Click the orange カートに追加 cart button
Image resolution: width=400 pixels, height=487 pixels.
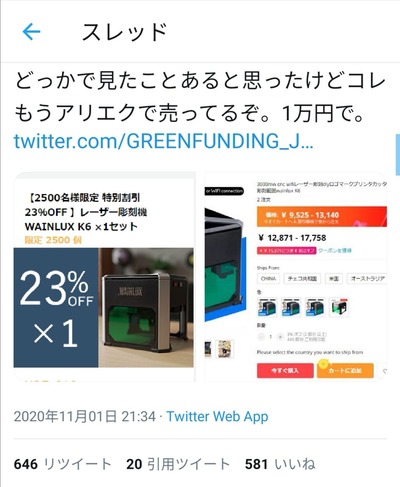click(x=345, y=370)
